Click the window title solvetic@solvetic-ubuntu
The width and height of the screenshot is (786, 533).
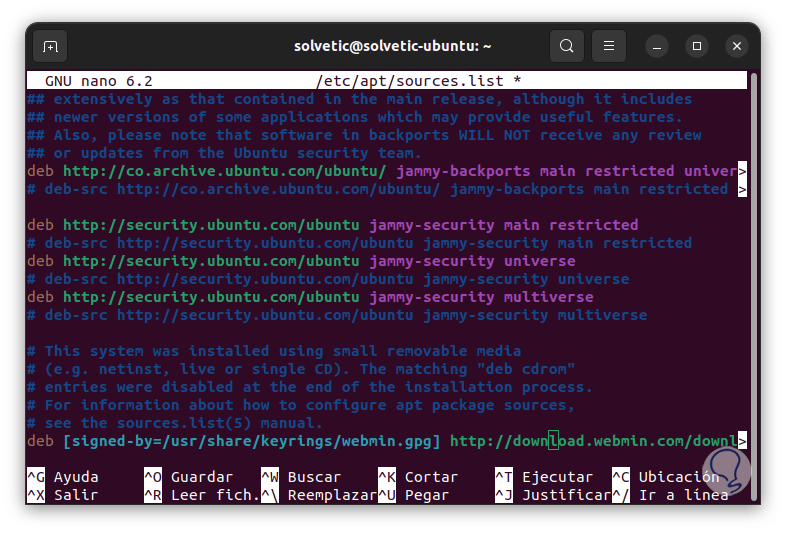392,46
